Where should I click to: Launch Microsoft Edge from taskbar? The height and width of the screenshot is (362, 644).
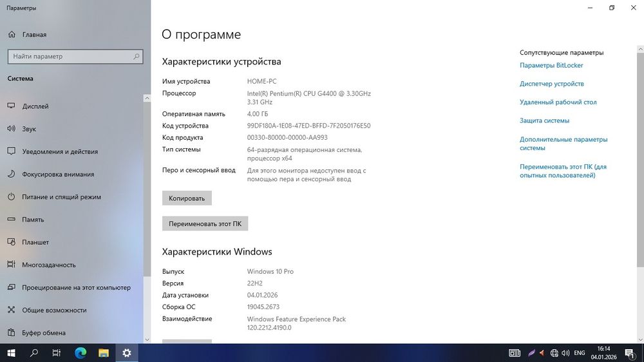tap(80, 353)
